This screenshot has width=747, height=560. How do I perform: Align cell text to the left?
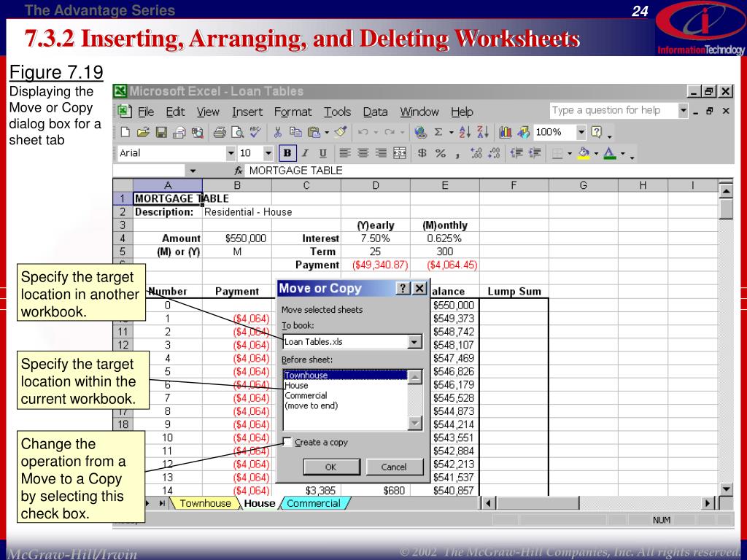[x=345, y=153]
